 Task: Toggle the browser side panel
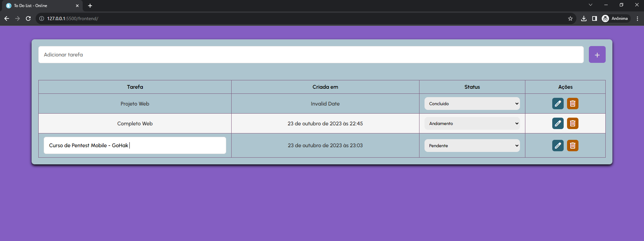[x=595, y=18]
